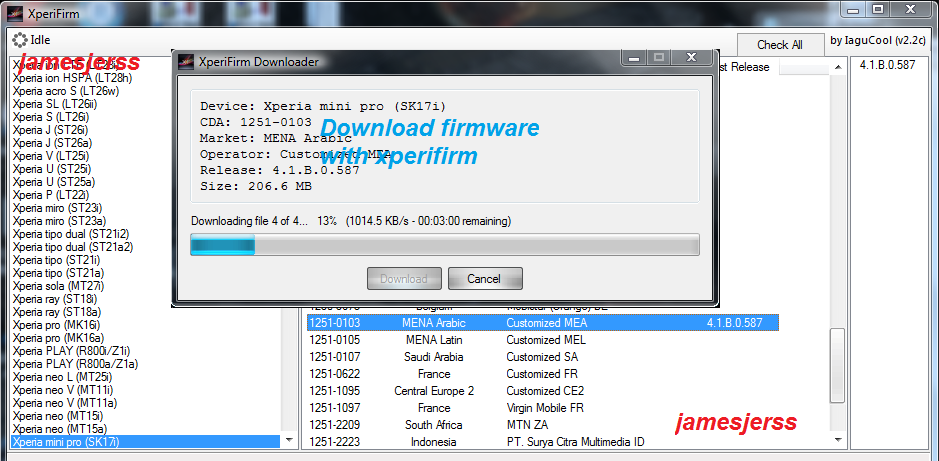Screen dimensions: 939x461
Task: Click the firmware table scroll-up arrow
Action: (x=838, y=65)
